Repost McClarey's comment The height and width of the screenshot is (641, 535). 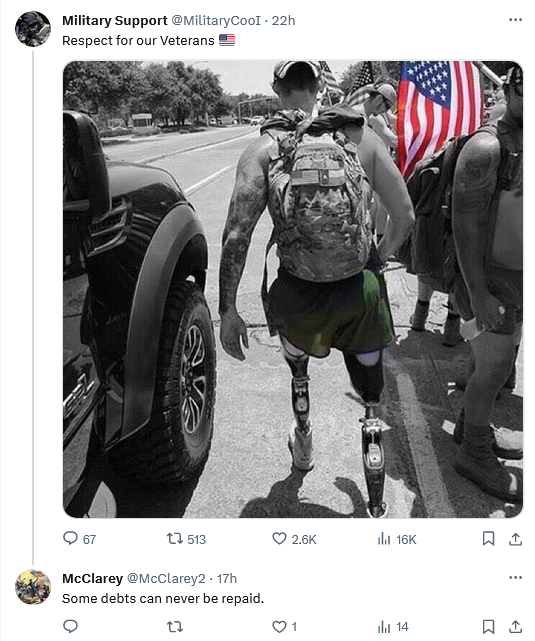click(175, 626)
